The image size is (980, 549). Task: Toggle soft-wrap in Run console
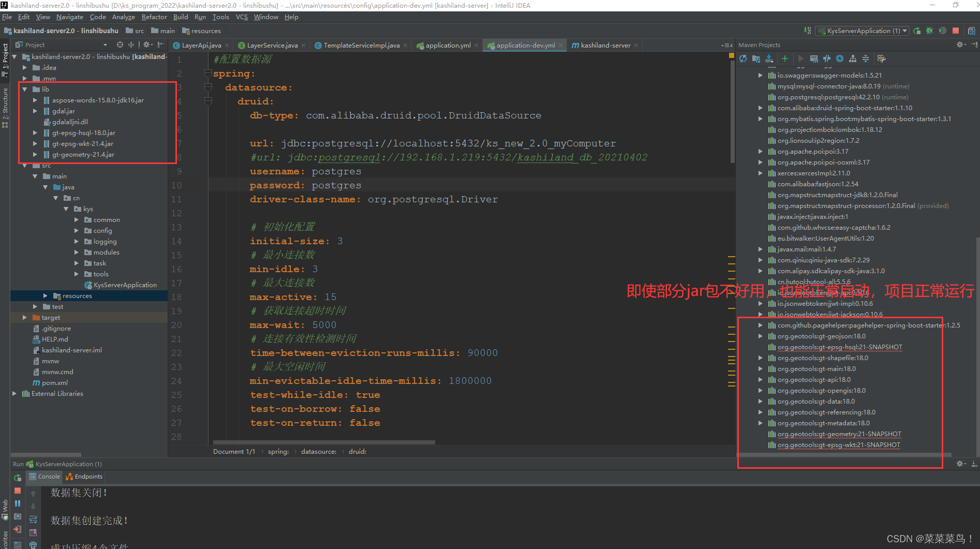pyautogui.click(x=33, y=520)
